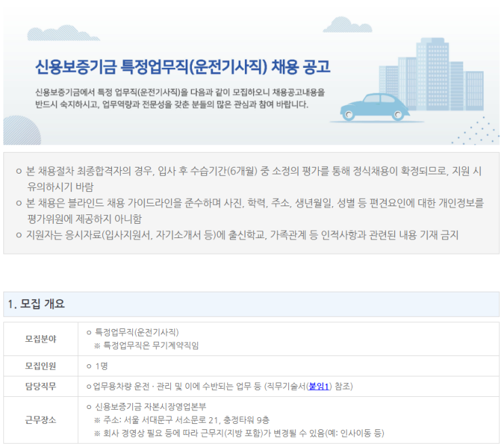Click the city buildings illustration in banner
The height and width of the screenshot is (447, 504).
(431, 75)
